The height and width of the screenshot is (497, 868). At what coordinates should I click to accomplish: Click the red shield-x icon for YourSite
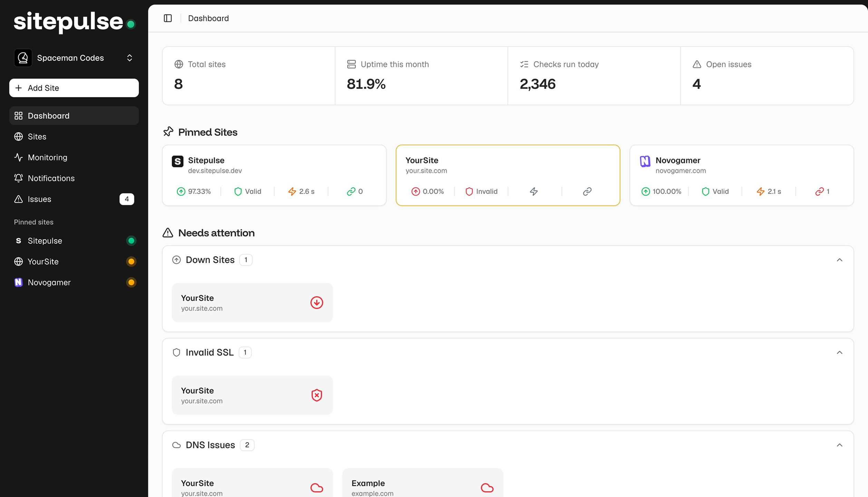[x=317, y=395]
